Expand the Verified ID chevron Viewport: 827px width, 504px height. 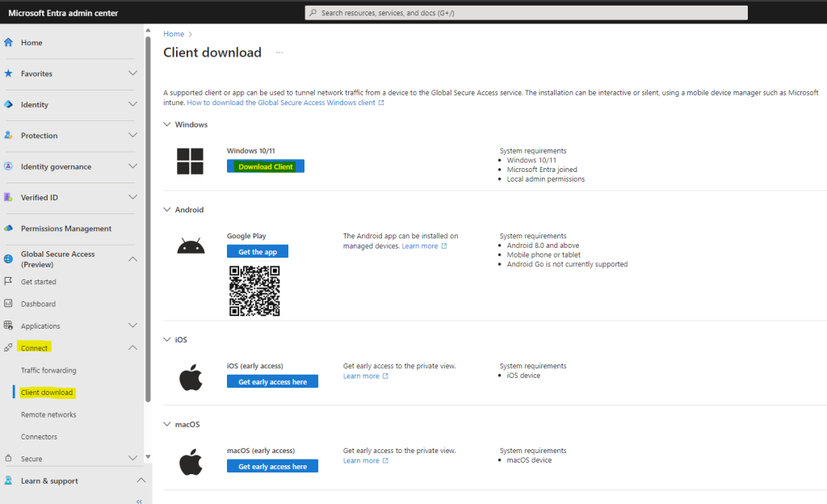[x=133, y=197]
